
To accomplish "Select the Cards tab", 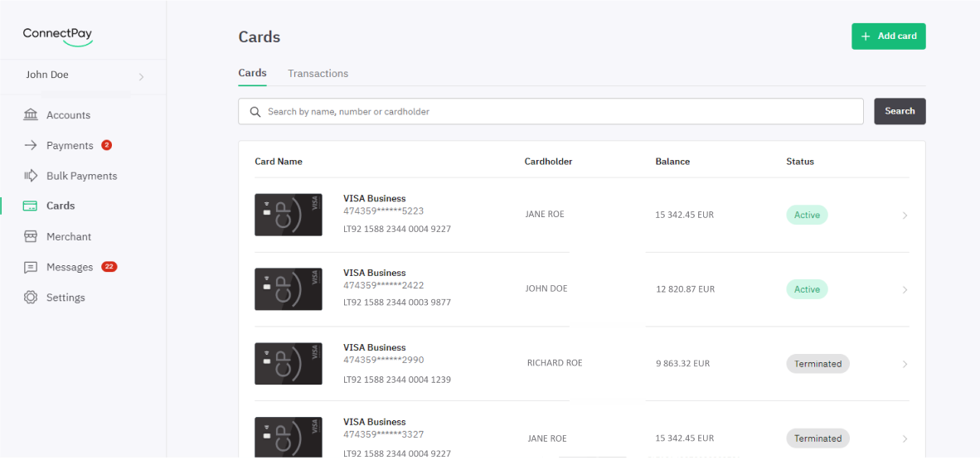I will [x=253, y=73].
